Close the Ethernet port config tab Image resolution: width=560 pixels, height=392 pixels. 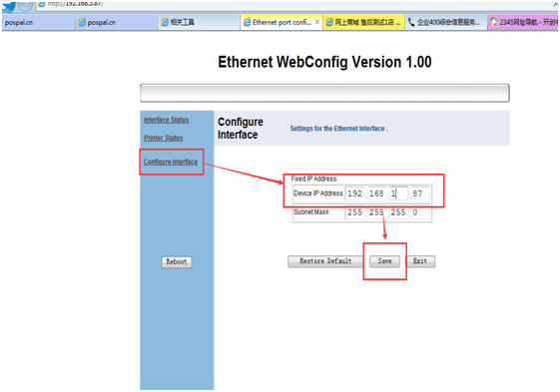(317, 22)
